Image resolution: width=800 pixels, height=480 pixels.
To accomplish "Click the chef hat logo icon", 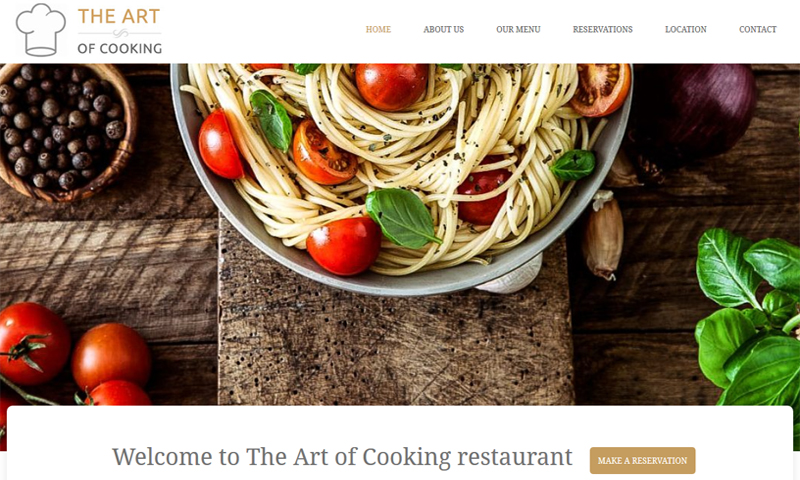I will (x=41, y=30).
